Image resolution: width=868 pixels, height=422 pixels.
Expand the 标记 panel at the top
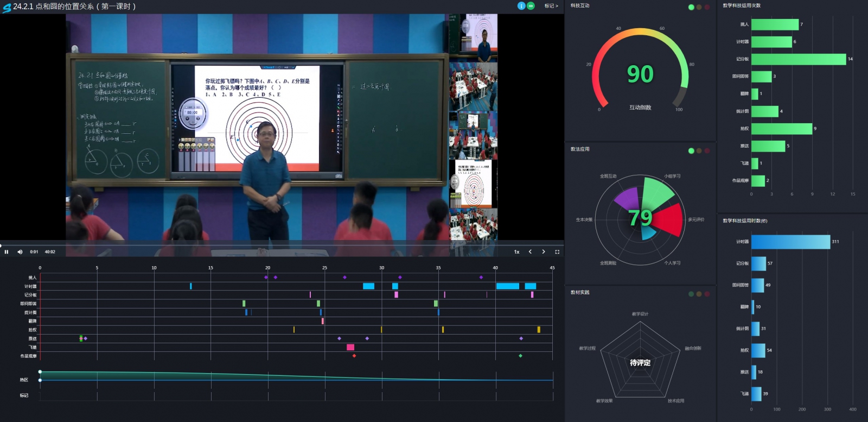pos(551,6)
